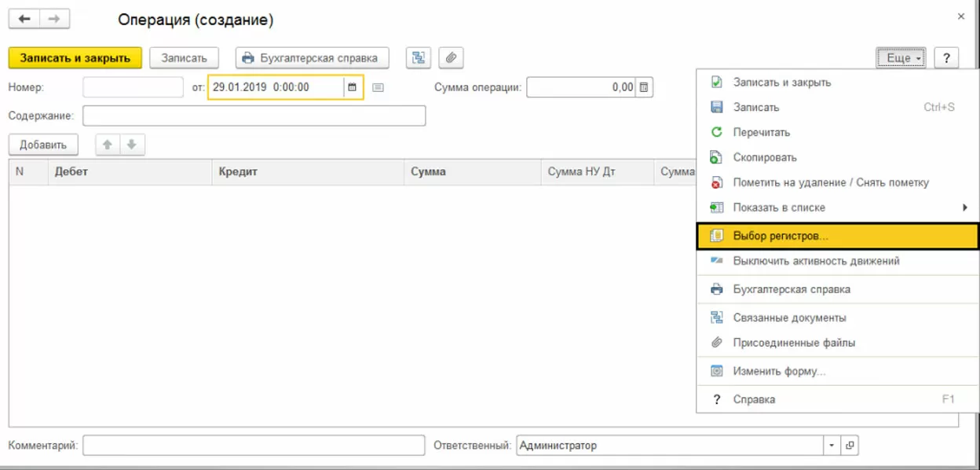Viewport: 980px width, 470px height.
Task: Go forward with the right arrow button
Action: click(x=54, y=19)
